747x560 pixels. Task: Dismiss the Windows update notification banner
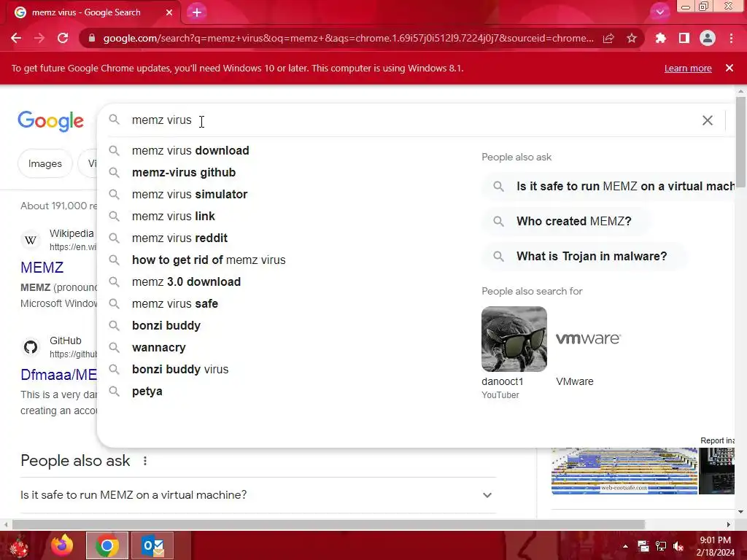(729, 68)
